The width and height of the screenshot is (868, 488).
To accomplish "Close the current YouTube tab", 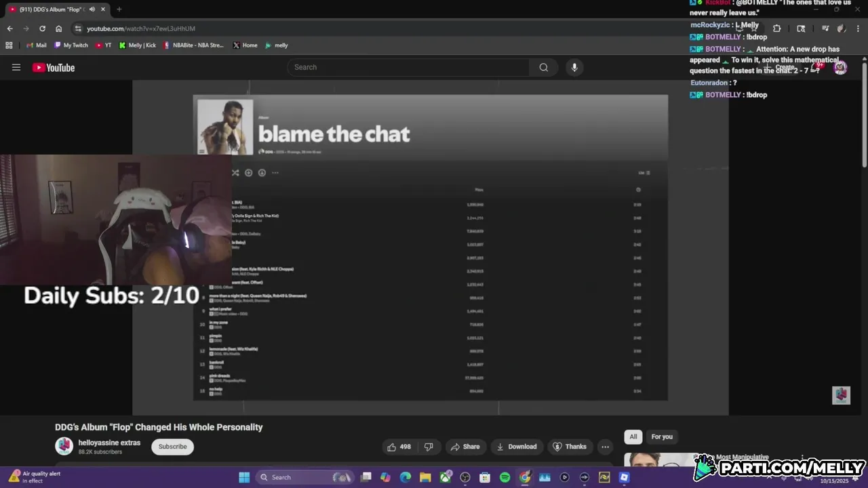I will pyautogui.click(x=103, y=9).
